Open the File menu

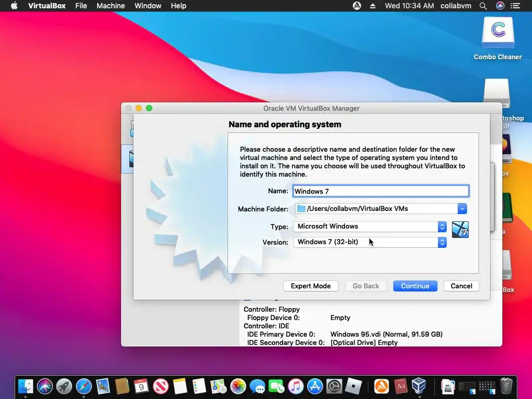pos(81,6)
